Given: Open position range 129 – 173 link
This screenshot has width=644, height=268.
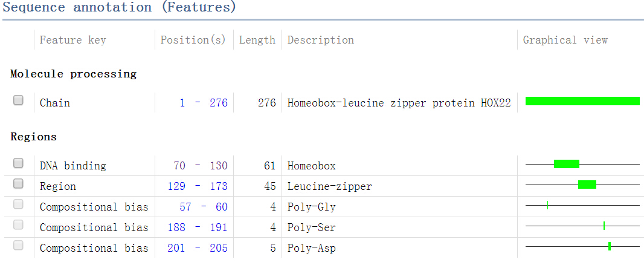Looking at the screenshot, I should 198,186.
